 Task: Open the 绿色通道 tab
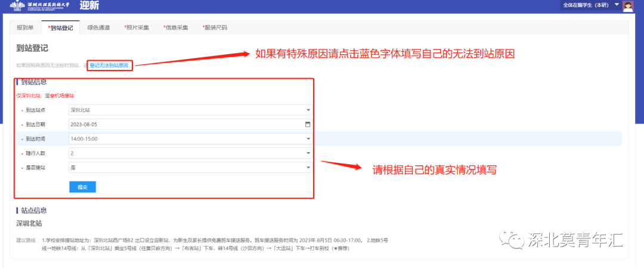coord(98,27)
